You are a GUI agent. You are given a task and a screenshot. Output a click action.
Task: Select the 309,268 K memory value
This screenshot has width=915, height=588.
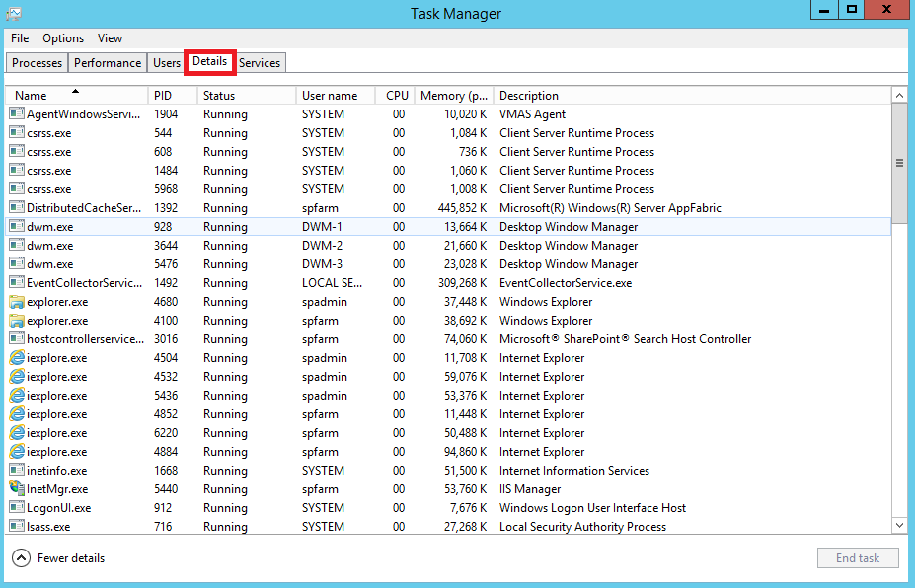pyautogui.click(x=462, y=283)
